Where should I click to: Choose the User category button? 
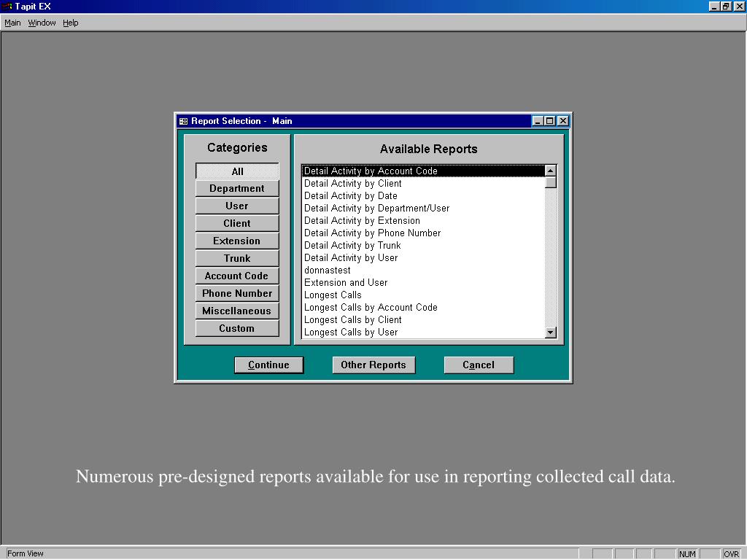[x=237, y=206]
